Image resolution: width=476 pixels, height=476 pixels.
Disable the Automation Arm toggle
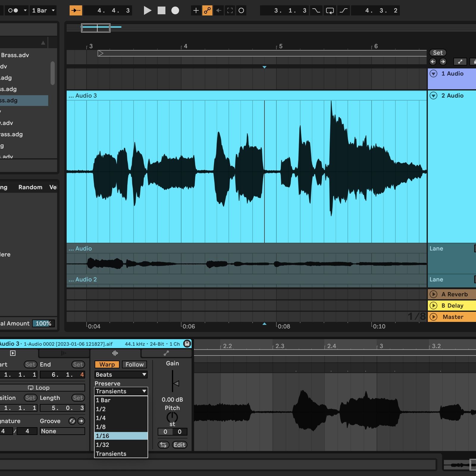click(207, 11)
